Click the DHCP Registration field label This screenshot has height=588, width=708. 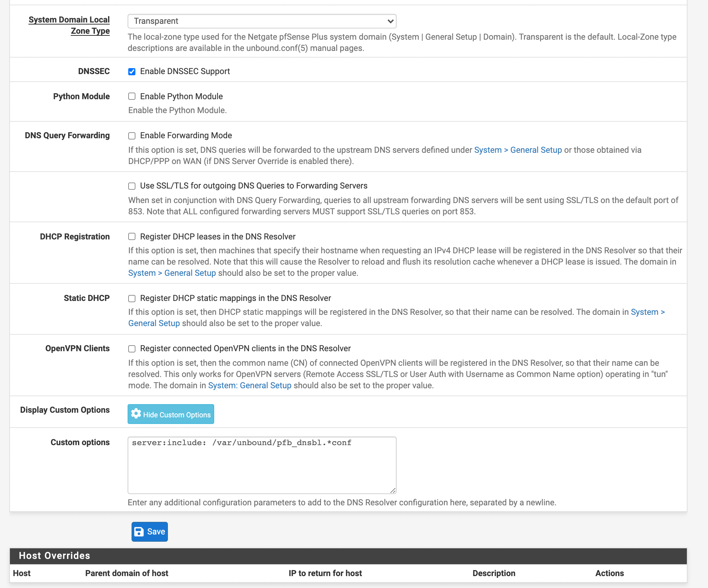[x=74, y=236]
